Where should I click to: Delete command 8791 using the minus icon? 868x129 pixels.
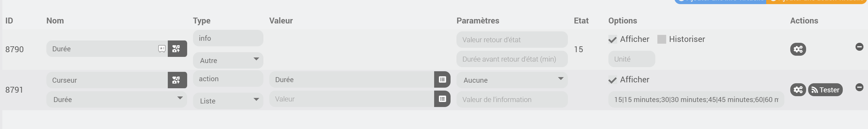(859, 87)
